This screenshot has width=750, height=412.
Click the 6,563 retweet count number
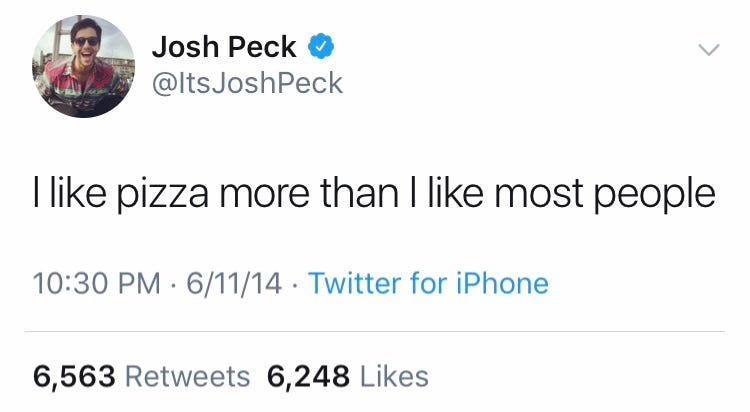[75, 376]
